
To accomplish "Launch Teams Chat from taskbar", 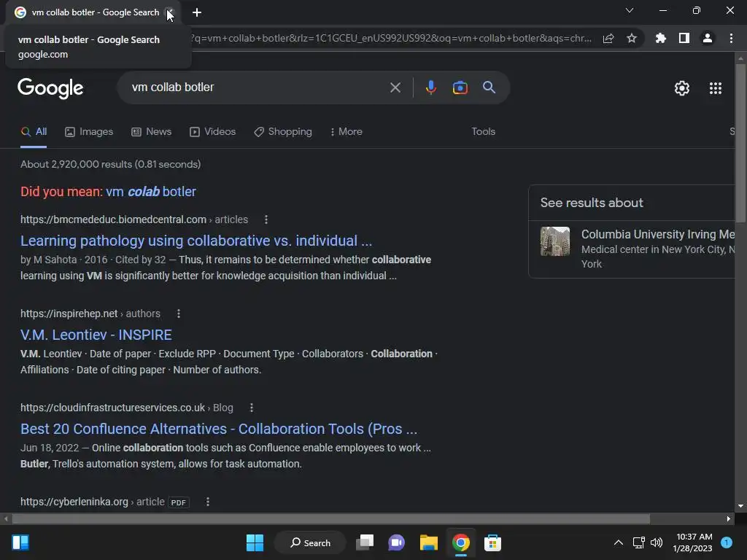I will [396, 542].
